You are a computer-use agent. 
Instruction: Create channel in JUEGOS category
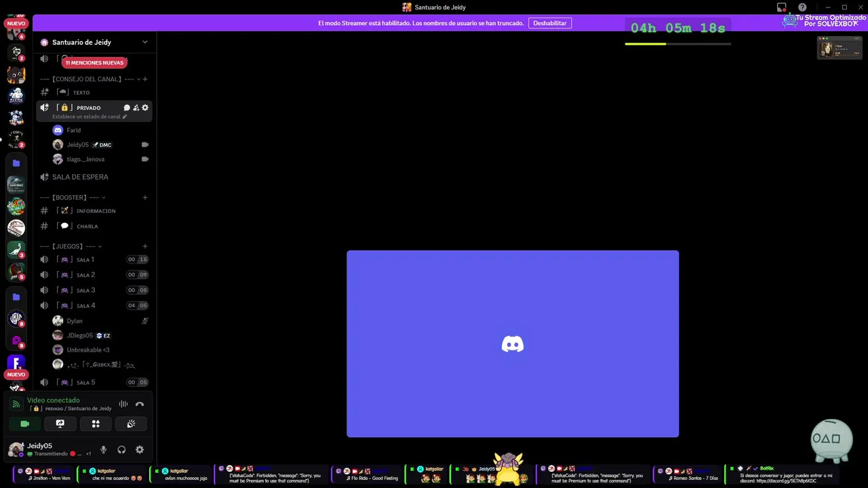(145, 246)
